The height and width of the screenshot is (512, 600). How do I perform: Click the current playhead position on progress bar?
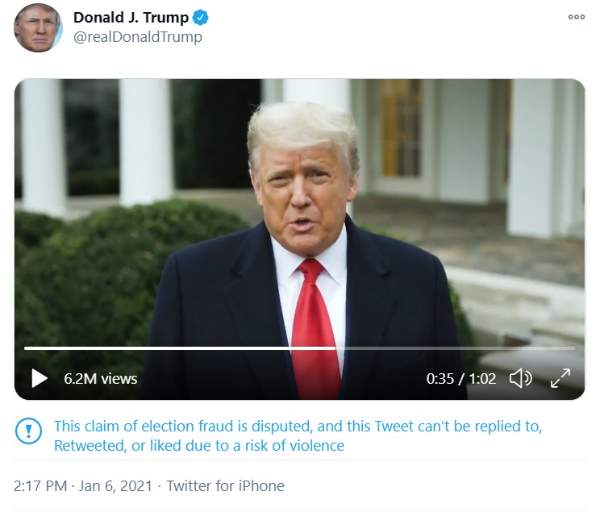(336, 348)
